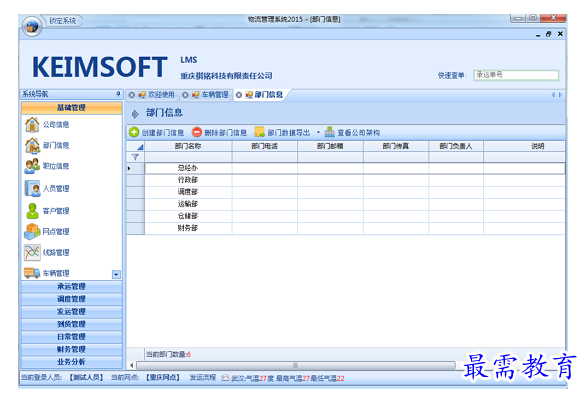Click the 查看公司架构 button label
Viewport: 585px width, 398px height.
359,132
